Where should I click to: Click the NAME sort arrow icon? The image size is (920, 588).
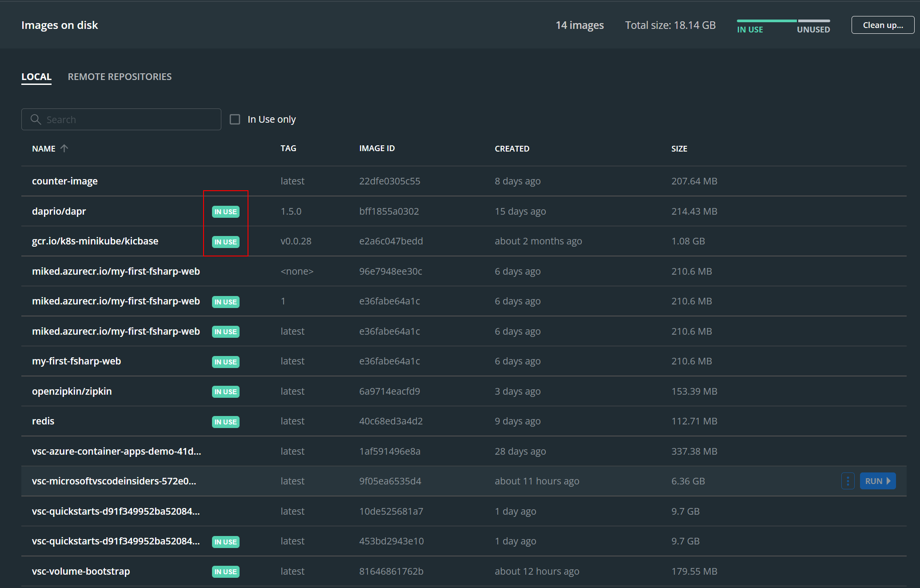click(x=64, y=148)
